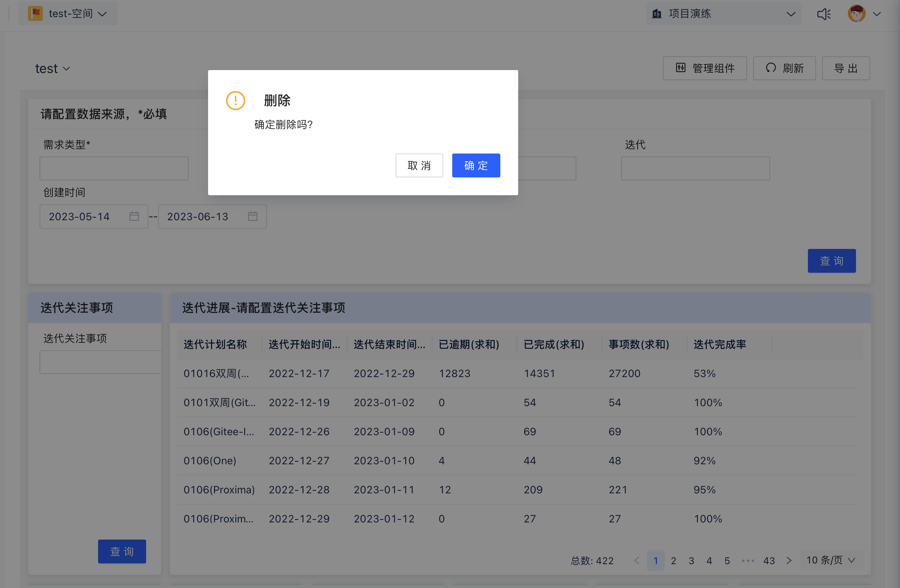This screenshot has height=588, width=900.
Task: Open the end date picker 2023-06-13
Action: [212, 216]
